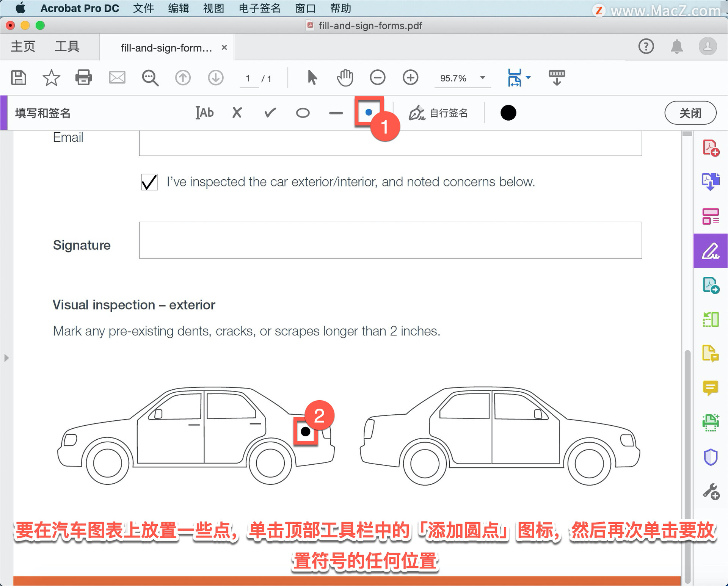
Task: Select the line tool
Action: coord(336,113)
